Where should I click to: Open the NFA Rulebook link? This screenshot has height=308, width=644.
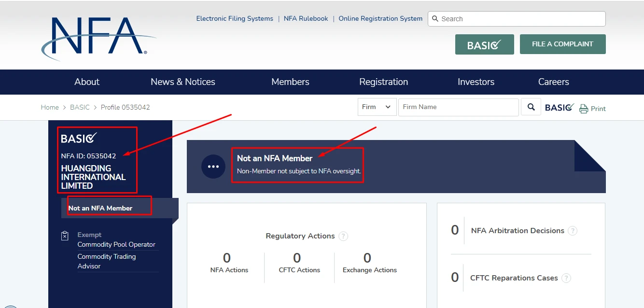(306, 19)
